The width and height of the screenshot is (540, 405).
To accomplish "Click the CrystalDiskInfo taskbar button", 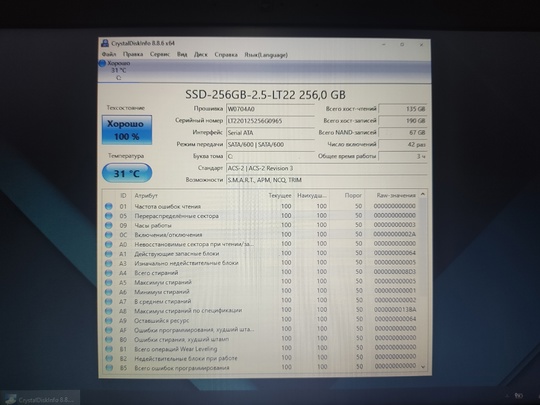I will 40,398.
